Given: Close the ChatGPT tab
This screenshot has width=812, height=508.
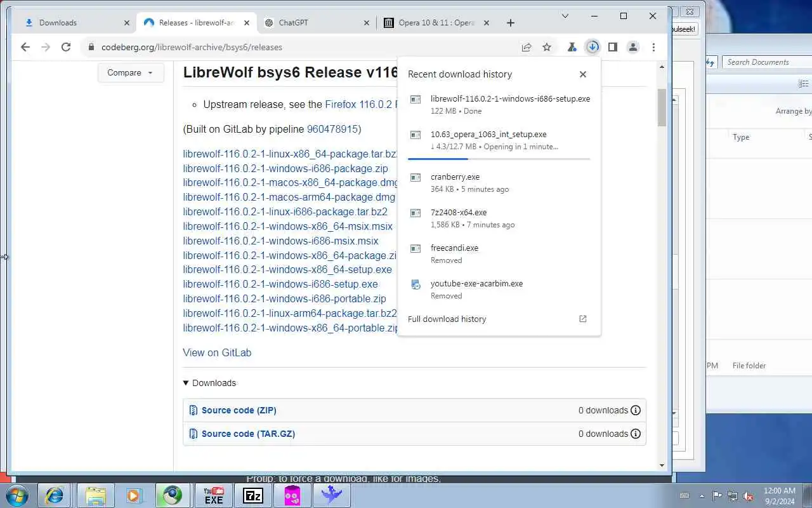Looking at the screenshot, I should click(x=366, y=23).
